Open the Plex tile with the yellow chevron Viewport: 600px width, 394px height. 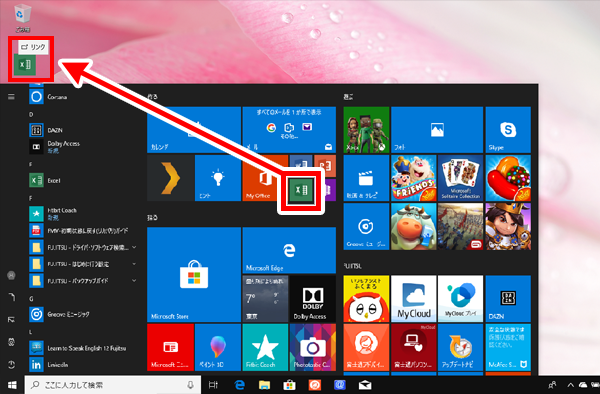tap(170, 178)
